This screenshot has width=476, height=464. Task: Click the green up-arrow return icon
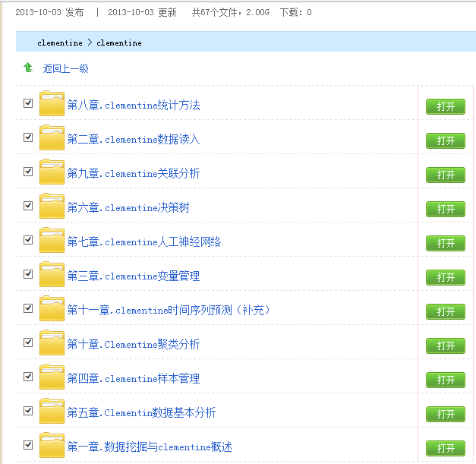click(28, 68)
